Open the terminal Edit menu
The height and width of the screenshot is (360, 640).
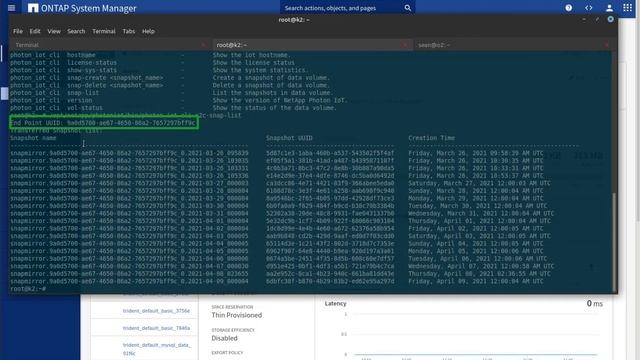pos(35,31)
